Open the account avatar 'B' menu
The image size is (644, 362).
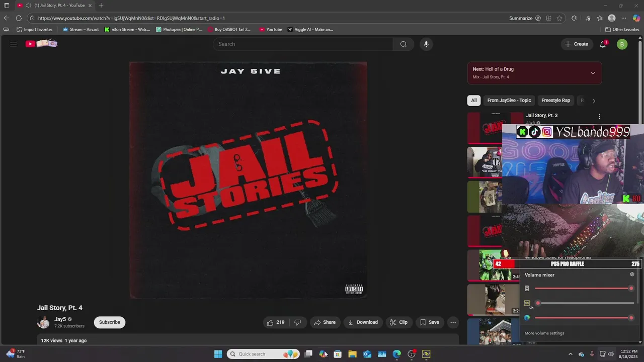622,44
